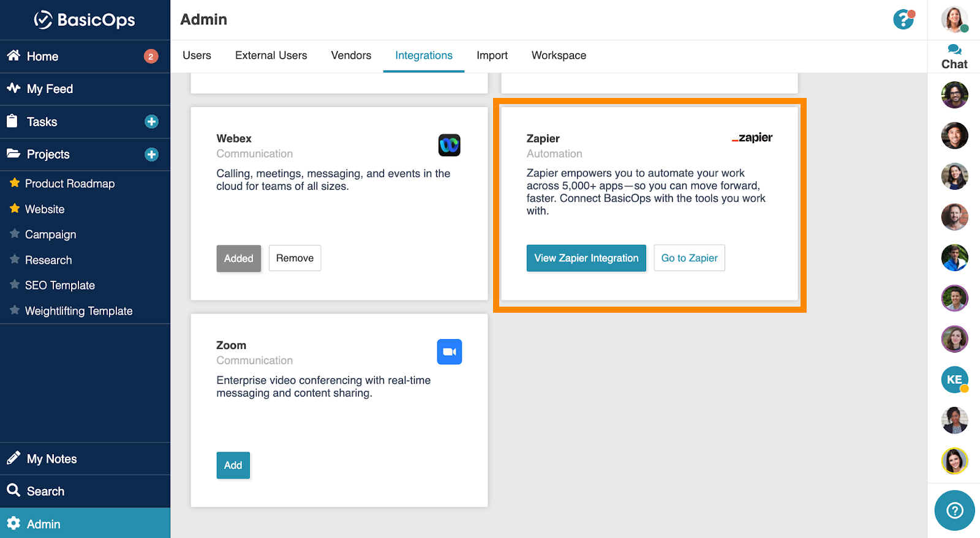Open the help button at bottom right

(954, 510)
